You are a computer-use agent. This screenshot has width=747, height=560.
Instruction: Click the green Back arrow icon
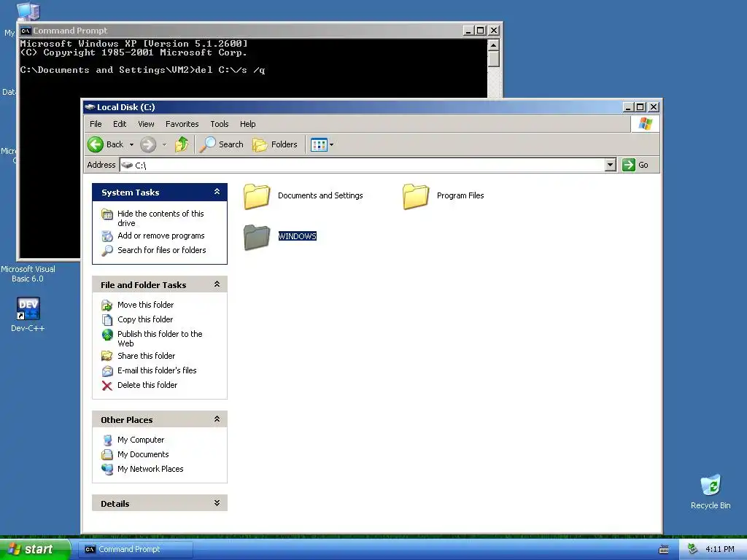pyautogui.click(x=96, y=144)
